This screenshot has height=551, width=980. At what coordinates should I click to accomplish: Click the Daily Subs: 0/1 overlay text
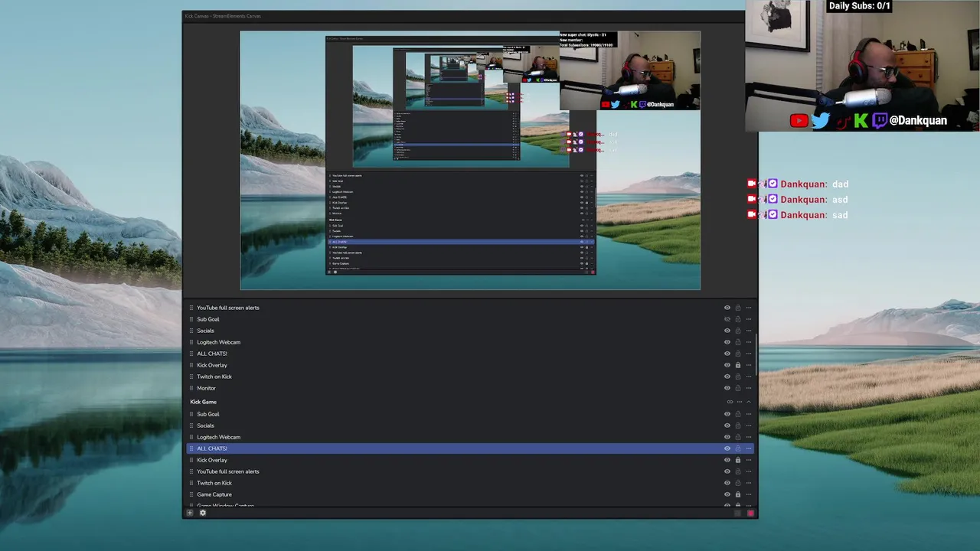click(x=859, y=6)
